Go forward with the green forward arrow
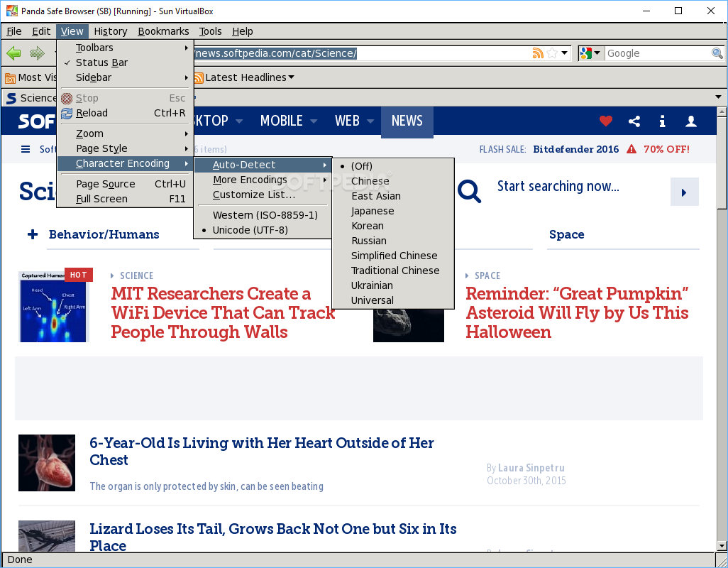 tap(37, 53)
